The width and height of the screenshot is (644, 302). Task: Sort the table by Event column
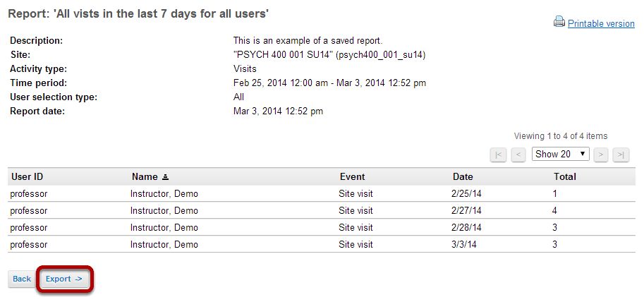point(353,176)
